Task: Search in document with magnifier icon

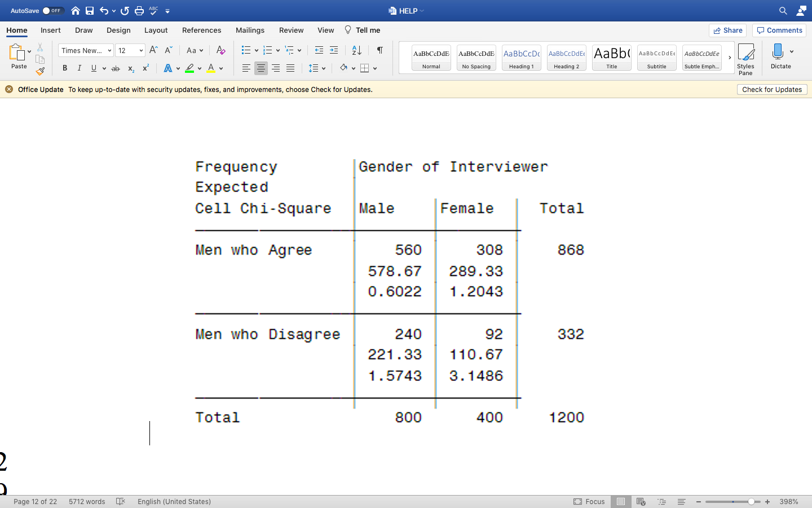Action: [x=783, y=11]
